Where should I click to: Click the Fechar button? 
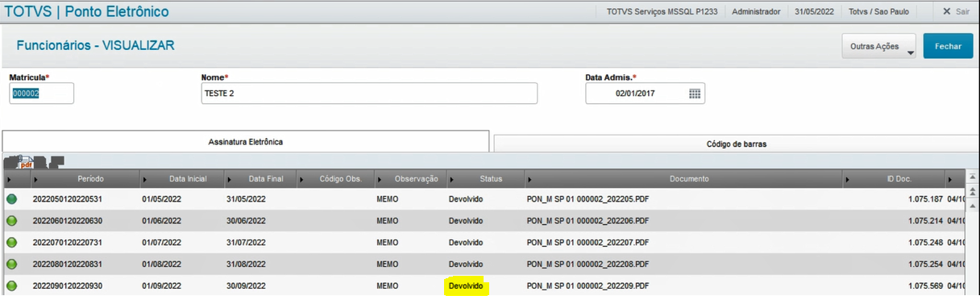pyautogui.click(x=948, y=47)
